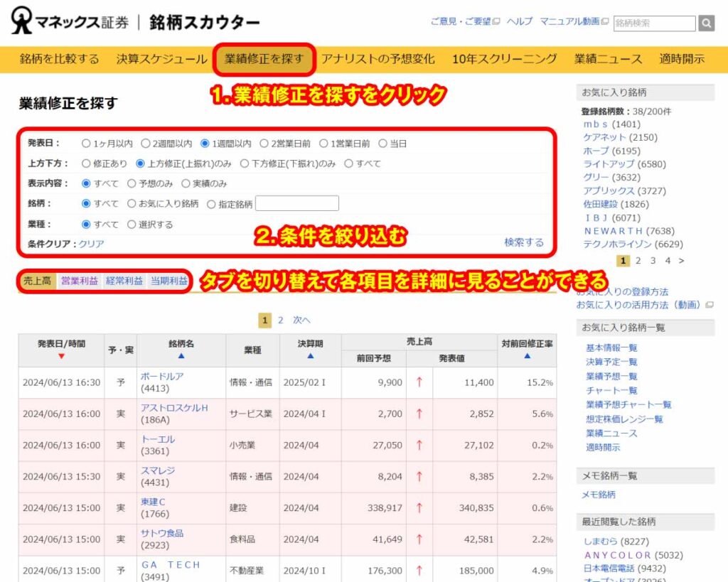Switch to the 経常利益 tab
This screenshot has width=728, height=582.
point(124,281)
